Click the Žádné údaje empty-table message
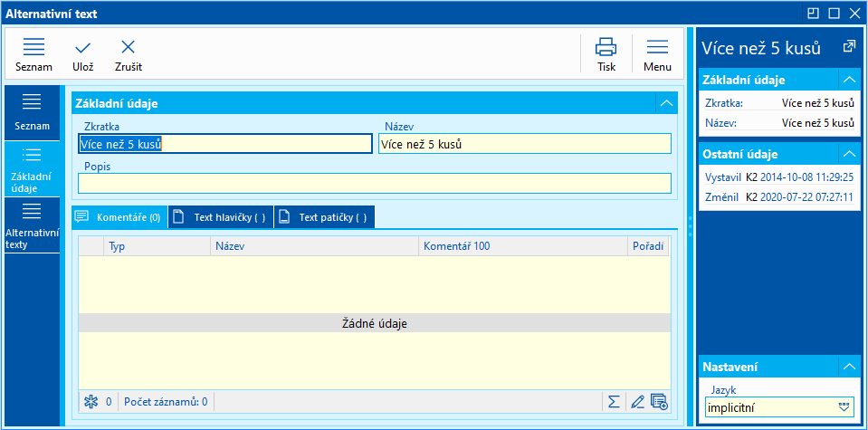The image size is (868, 430). [374, 324]
